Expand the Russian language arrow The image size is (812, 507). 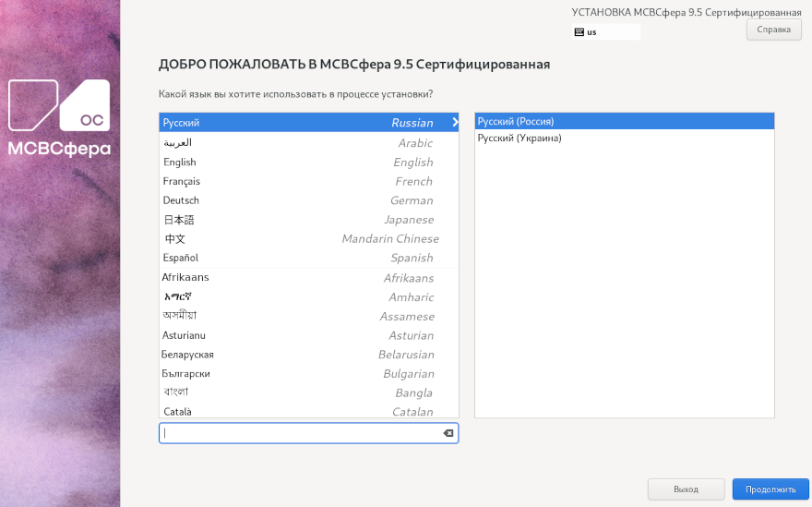[454, 123]
